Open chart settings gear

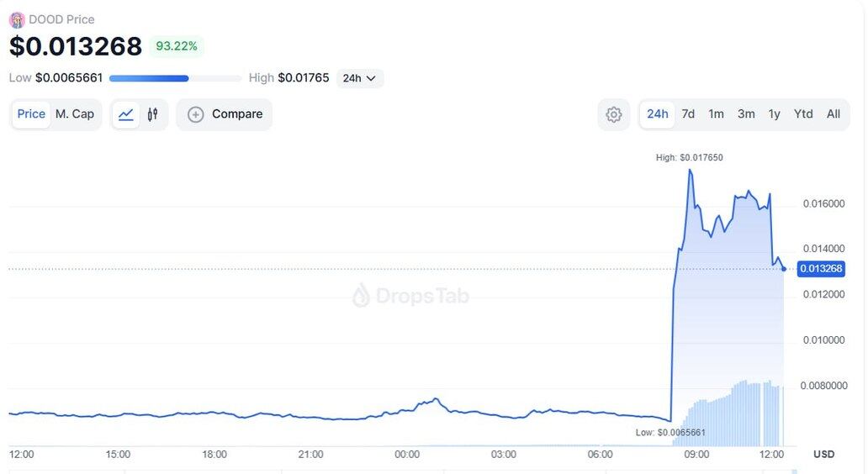614,114
